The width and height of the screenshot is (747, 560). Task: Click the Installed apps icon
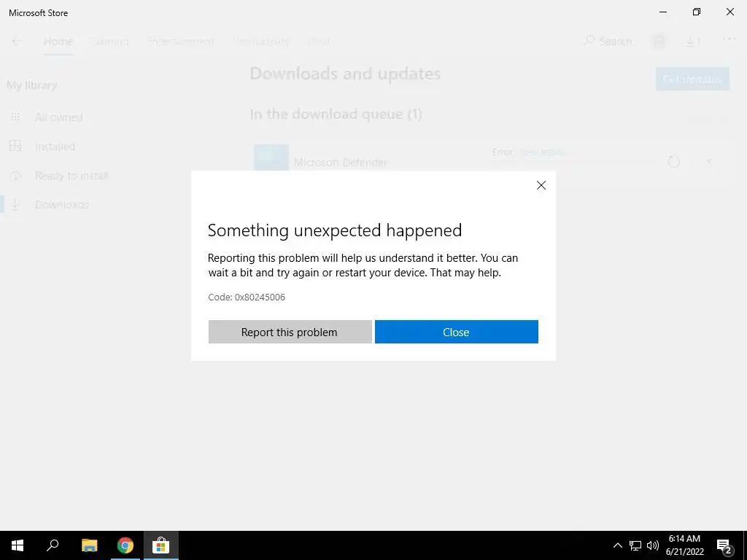[x=15, y=146]
